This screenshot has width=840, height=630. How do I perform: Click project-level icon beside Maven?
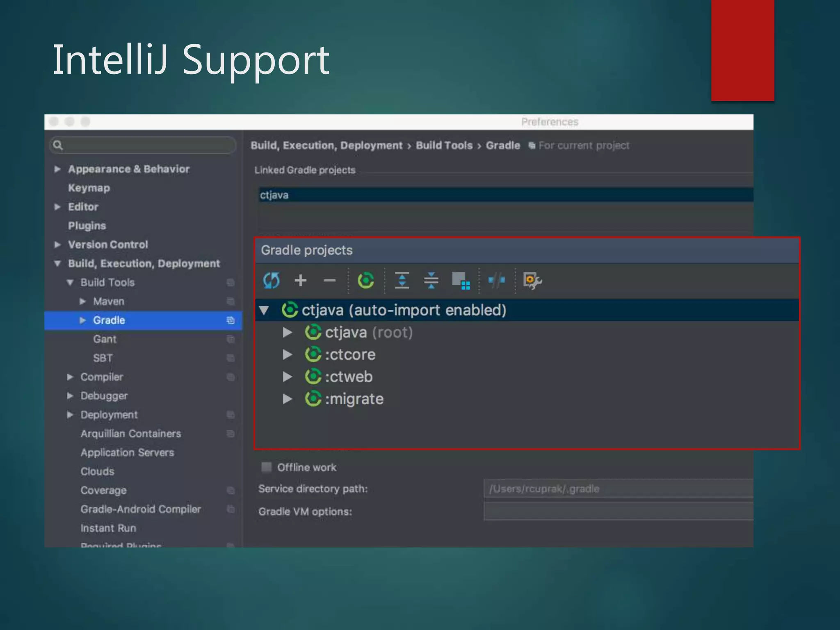(231, 301)
